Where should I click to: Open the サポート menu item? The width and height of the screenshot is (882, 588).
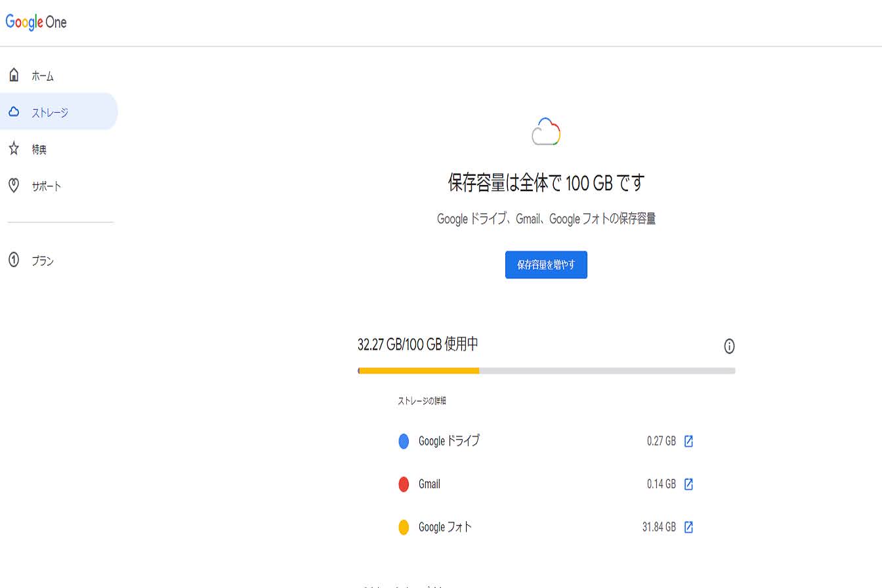click(47, 186)
